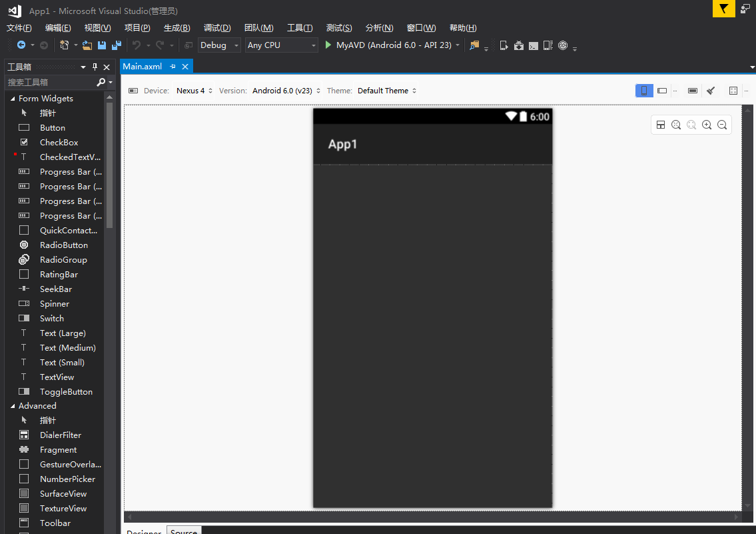Click the feedback icon in the title bar
This screenshot has width=756, height=534.
coord(745,9)
